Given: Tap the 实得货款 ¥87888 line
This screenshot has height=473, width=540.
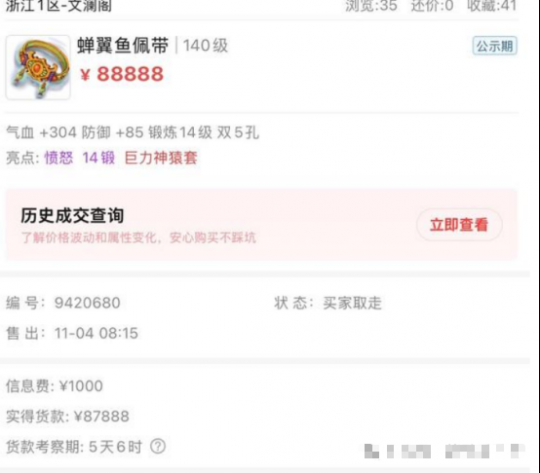Looking at the screenshot, I should (x=68, y=417).
